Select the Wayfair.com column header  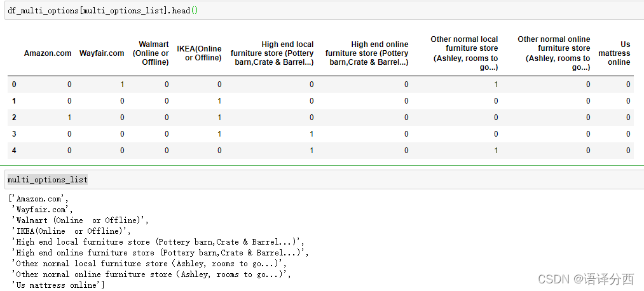[102, 53]
